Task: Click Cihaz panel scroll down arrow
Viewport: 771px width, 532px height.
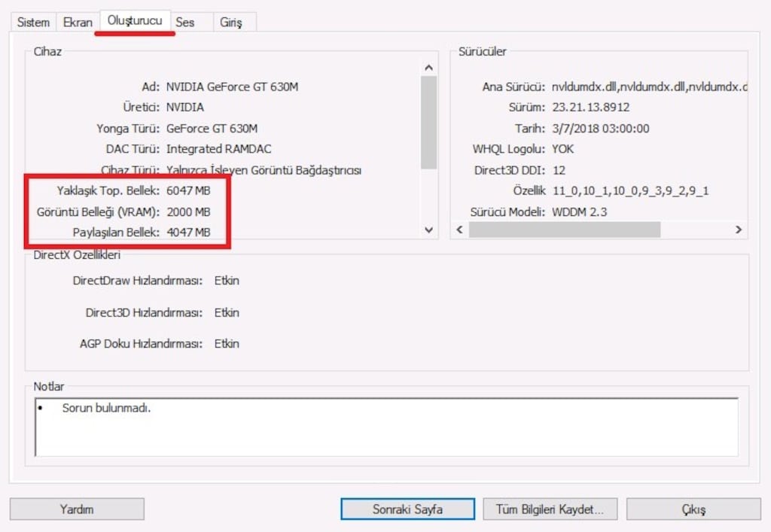Action: (x=428, y=230)
